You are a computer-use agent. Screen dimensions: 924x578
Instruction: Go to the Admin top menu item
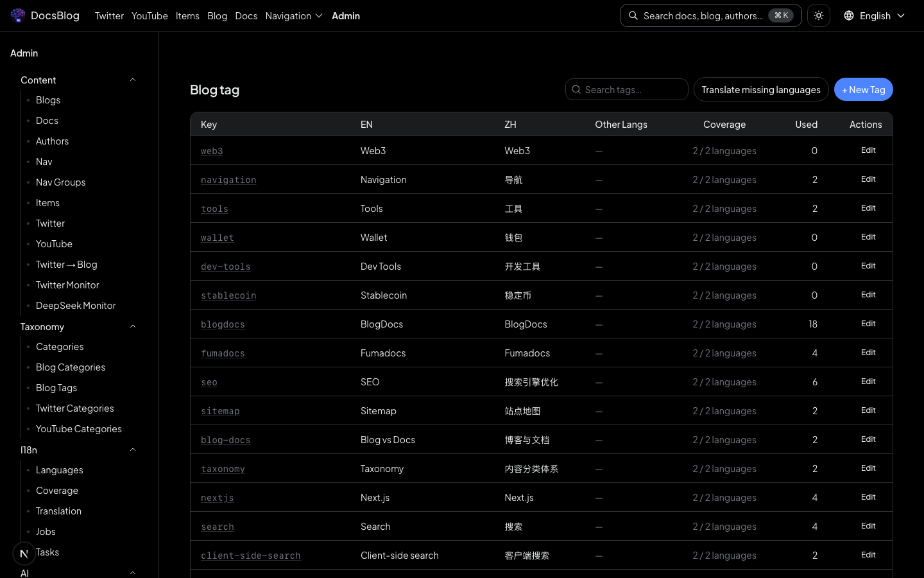[345, 15]
